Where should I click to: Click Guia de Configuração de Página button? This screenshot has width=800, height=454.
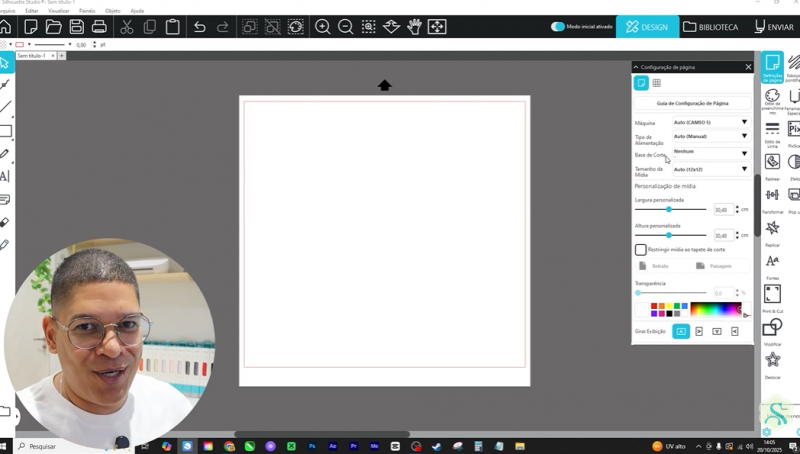point(692,103)
